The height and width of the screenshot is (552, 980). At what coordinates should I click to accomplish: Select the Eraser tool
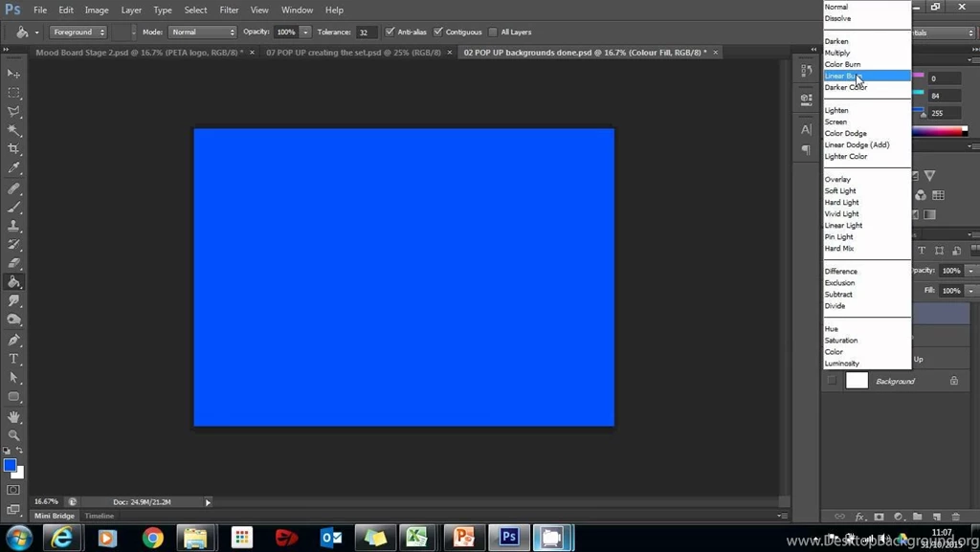point(13,264)
